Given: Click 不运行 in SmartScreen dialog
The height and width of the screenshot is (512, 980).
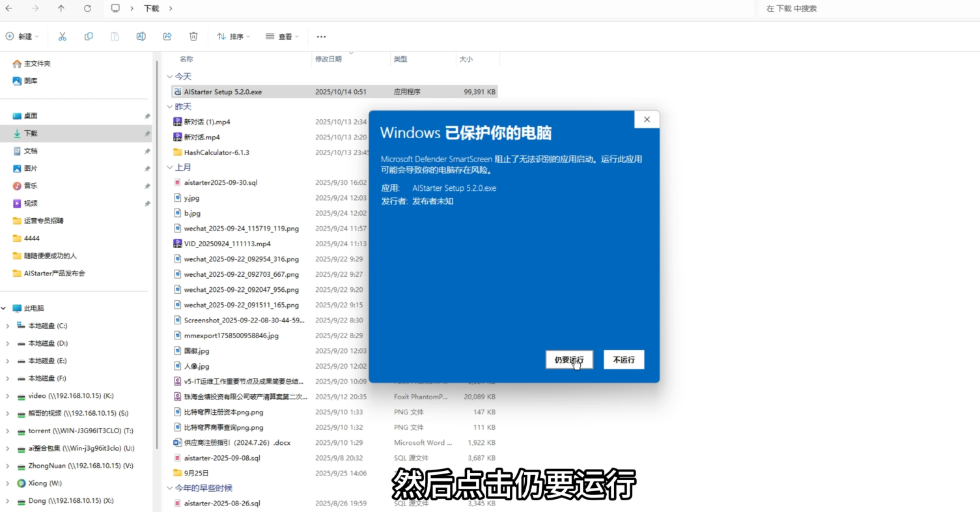Looking at the screenshot, I should click(x=624, y=360).
